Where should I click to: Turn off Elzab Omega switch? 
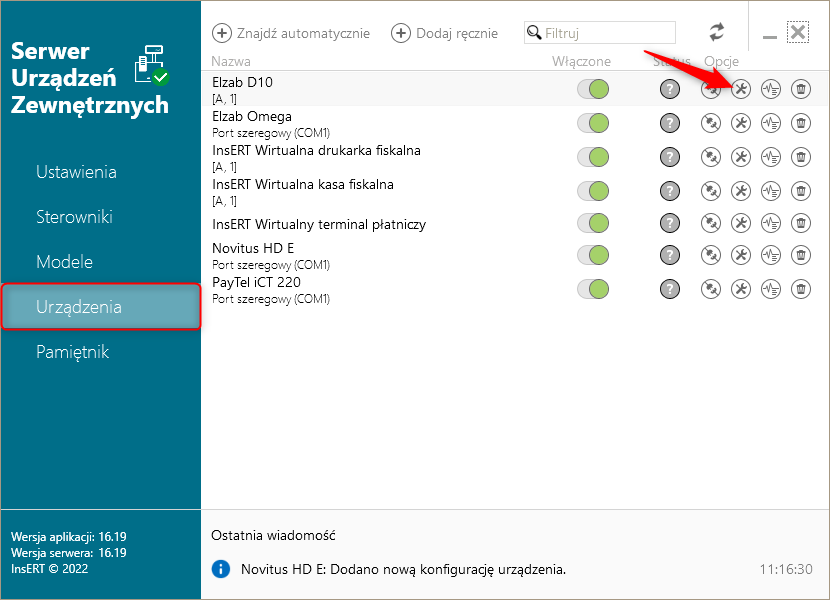point(593,123)
